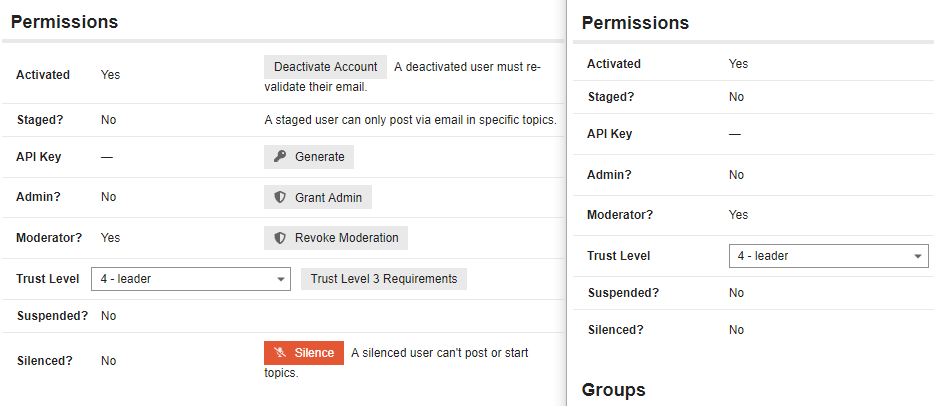The width and height of the screenshot is (934, 406).
Task: Click left panel Suspended? label
Action: tap(52, 316)
